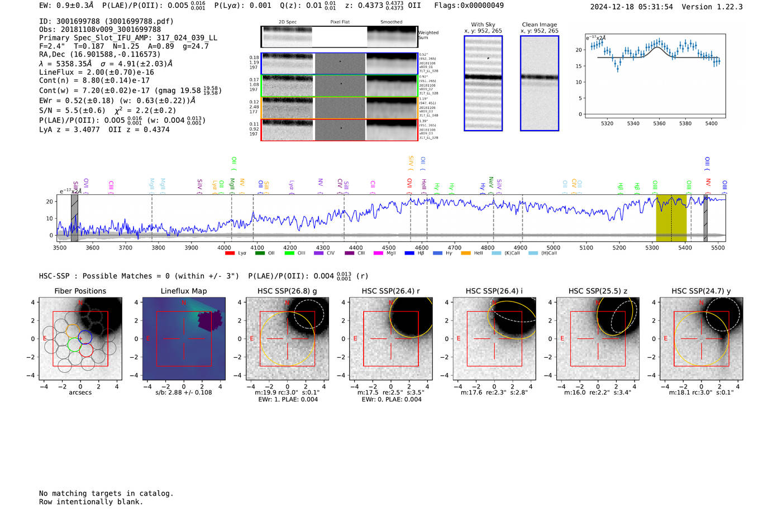
Task: Click the y-band caption m:18.1 rc:3.0"
Action: pos(701,392)
